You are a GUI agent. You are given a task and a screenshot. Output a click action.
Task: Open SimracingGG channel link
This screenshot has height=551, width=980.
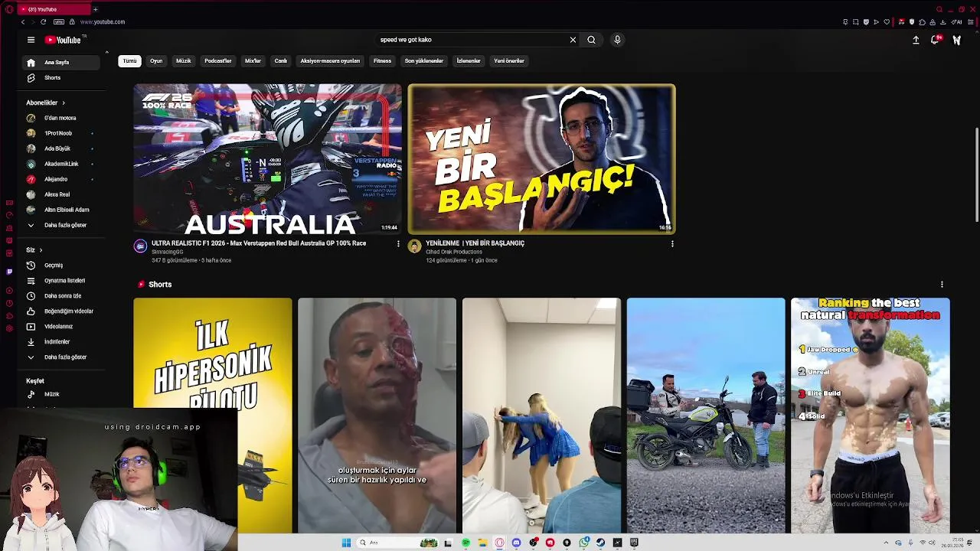(x=168, y=252)
